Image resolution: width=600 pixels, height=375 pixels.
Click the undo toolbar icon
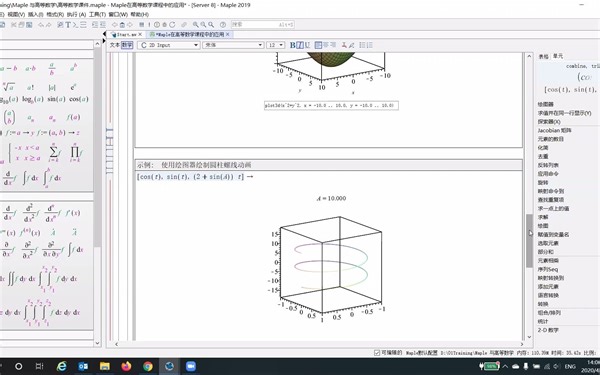[41, 25]
